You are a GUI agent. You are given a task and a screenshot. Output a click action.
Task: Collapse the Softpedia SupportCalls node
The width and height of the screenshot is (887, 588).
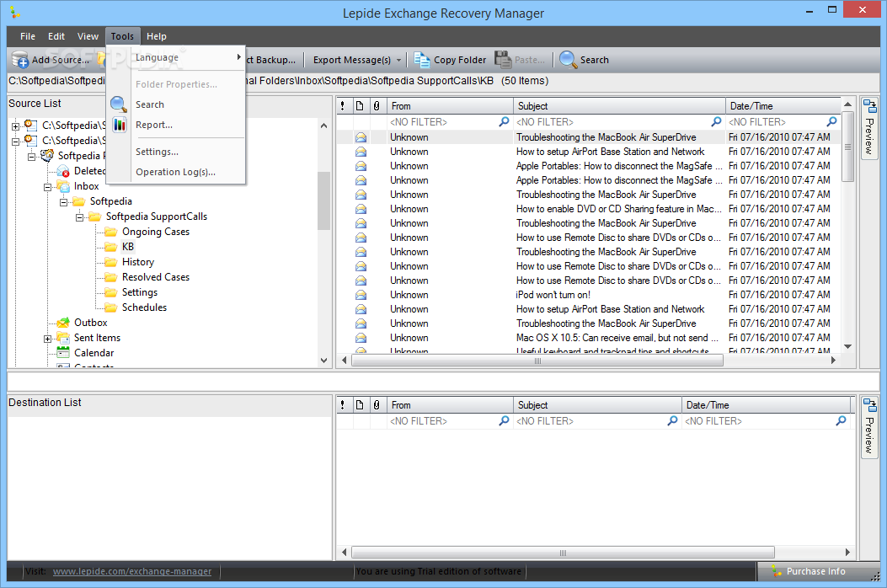point(80,217)
